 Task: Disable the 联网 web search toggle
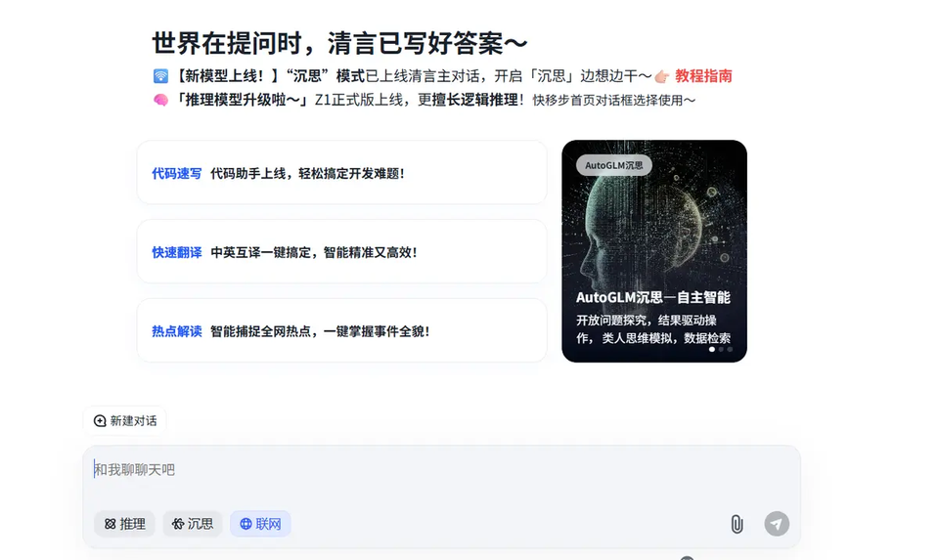[x=260, y=524]
